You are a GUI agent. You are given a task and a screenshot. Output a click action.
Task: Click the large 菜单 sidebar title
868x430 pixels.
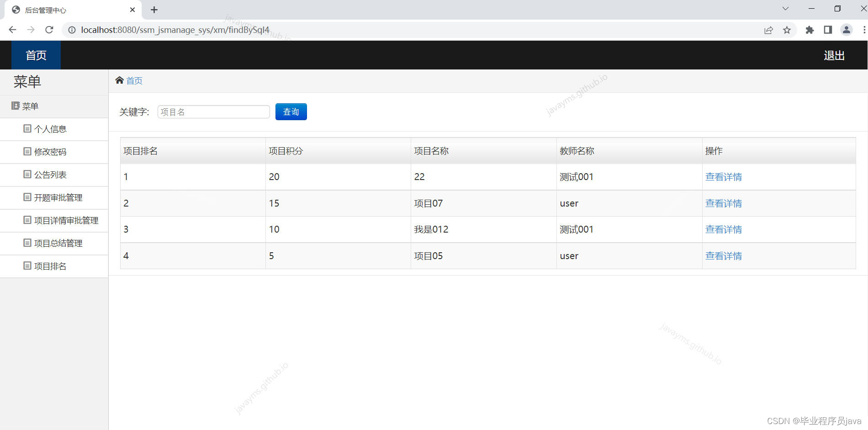click(27, 82)
